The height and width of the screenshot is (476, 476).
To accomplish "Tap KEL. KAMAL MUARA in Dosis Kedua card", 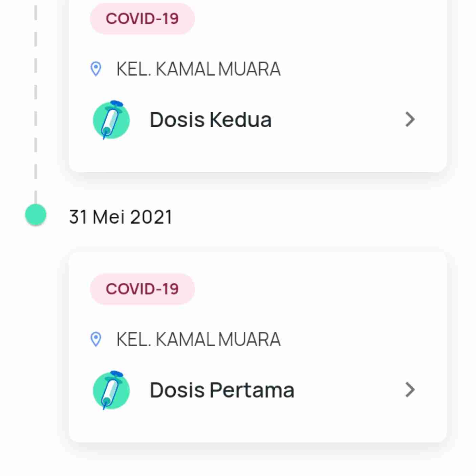I will pyautogui.click(x=198, y=69).
